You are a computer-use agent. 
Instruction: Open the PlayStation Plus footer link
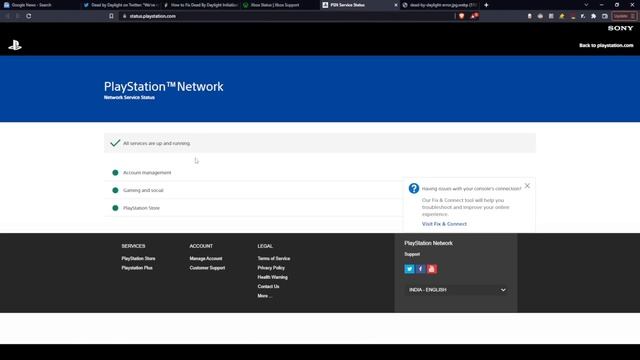coord(137,268)
